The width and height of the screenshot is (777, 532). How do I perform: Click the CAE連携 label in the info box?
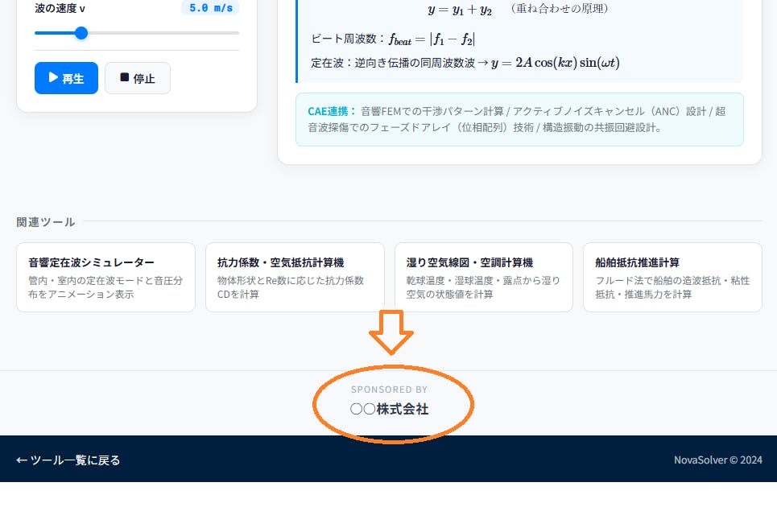pos(332,111)
